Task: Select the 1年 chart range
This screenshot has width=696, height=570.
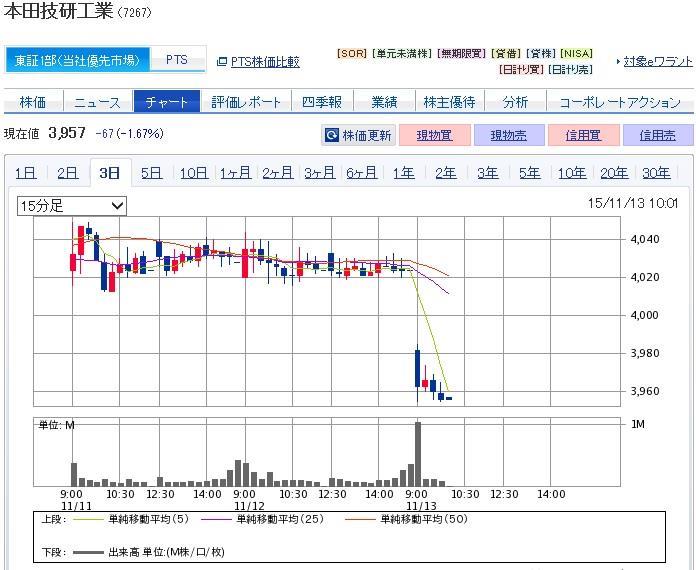Action: pos(404,172)
